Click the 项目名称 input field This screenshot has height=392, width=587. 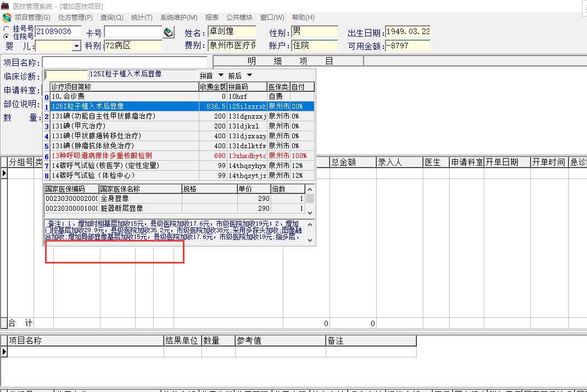[x=125, y=62]
